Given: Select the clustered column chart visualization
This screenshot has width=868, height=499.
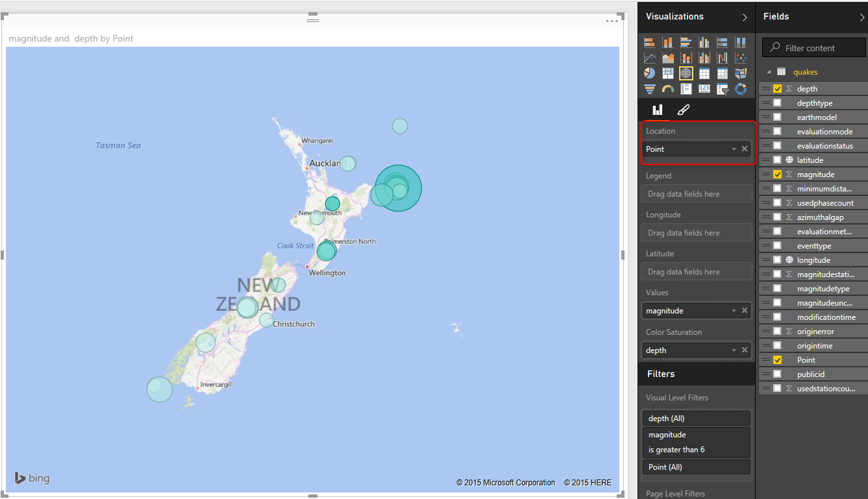Looking at the screenshot, I should [704, 42].
